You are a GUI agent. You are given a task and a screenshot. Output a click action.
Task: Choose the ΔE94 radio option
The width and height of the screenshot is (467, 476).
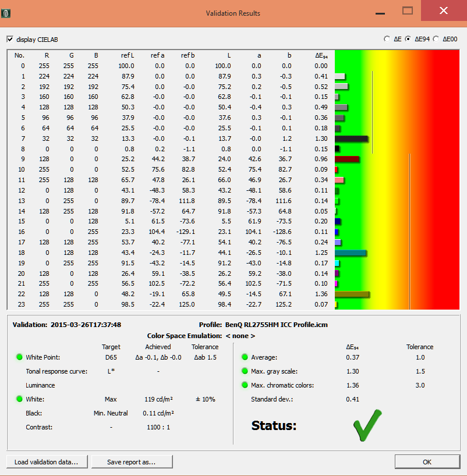[x=408, y=39]
